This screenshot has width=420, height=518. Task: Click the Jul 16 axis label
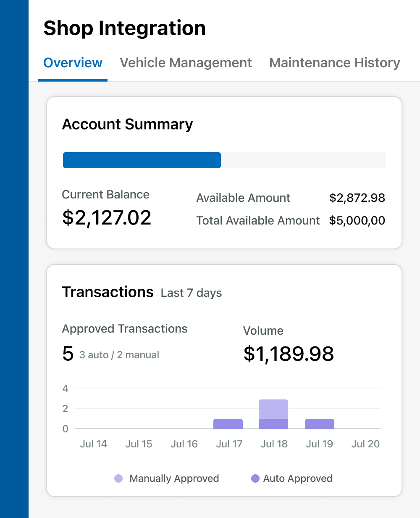coord(184,444)
